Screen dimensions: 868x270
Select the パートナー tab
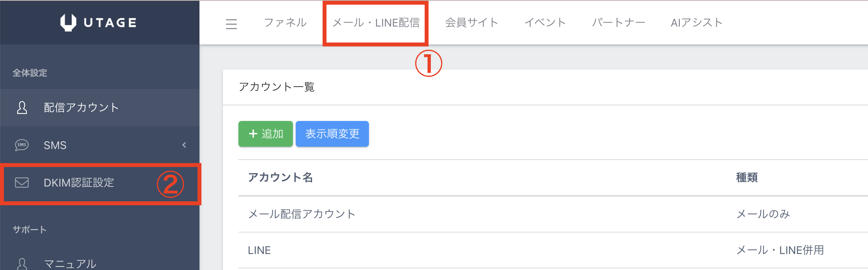(x=618, y=23)
